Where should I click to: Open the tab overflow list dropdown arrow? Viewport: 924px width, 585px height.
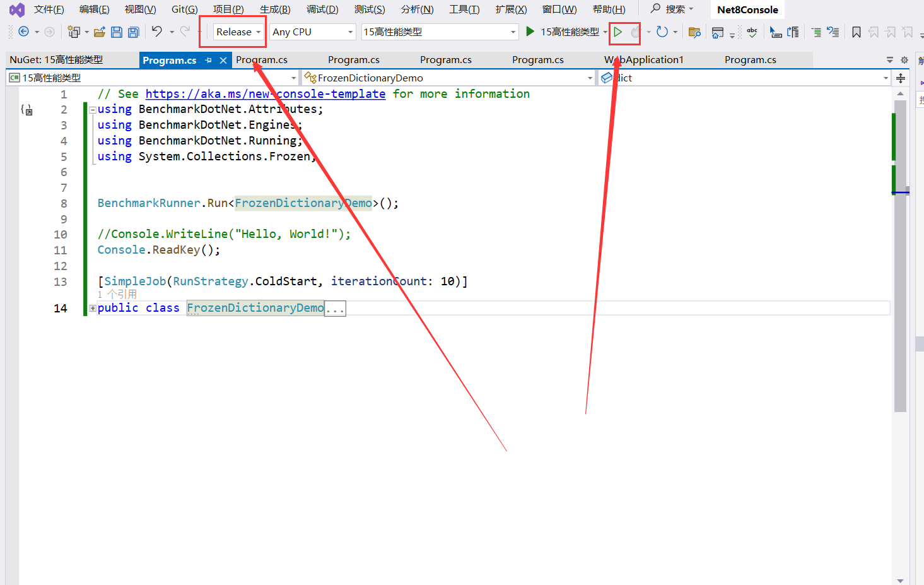point(890,60)
